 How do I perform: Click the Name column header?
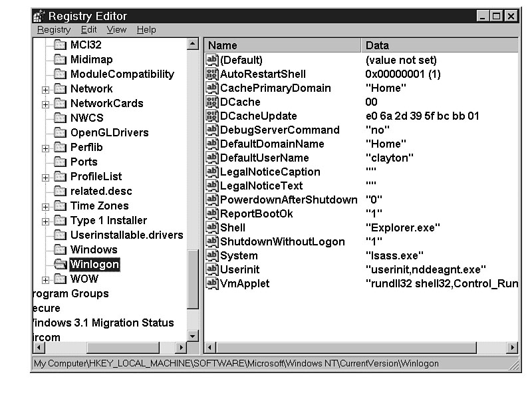[283, 46]
